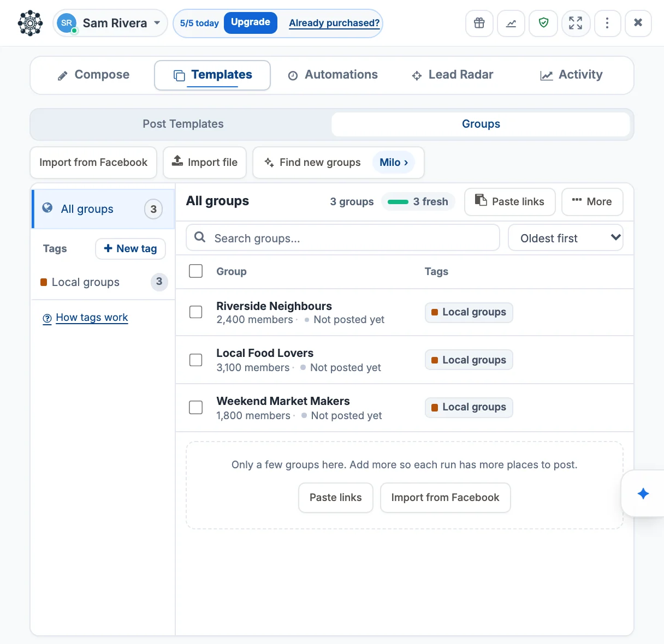Viewport: 664px width, 644px height.
Task: Open the Sam Rivera account dropdown
Action: coord(110,23)
